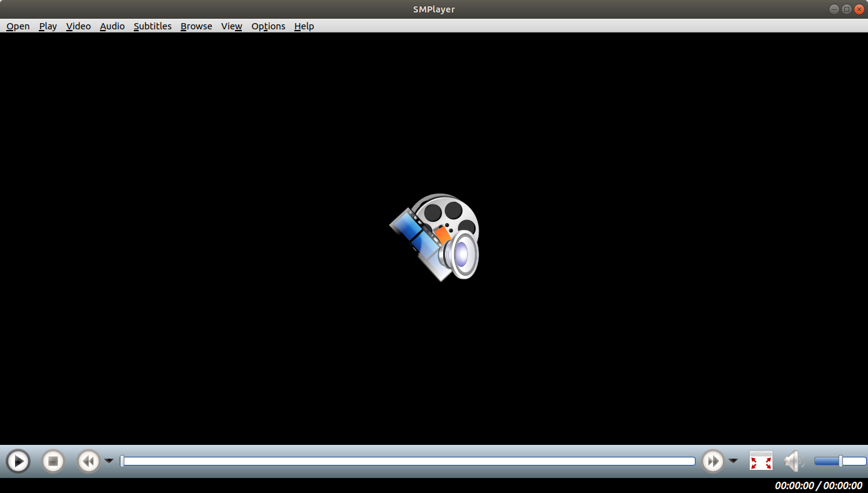Viewport: 868px width, 493px height.
Task: Click the SMPlayer logo in video area
Action: point(434,237)
